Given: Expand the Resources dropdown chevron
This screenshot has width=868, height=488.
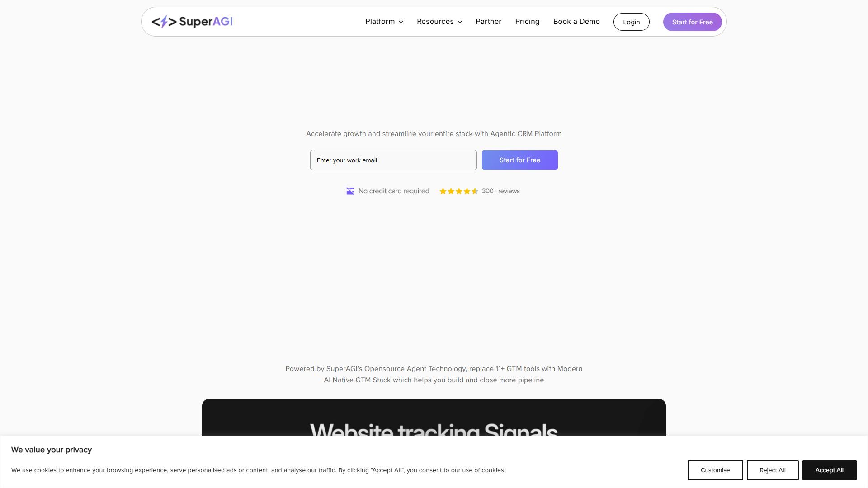Looking at the screenshot, I should pos(460,22).
